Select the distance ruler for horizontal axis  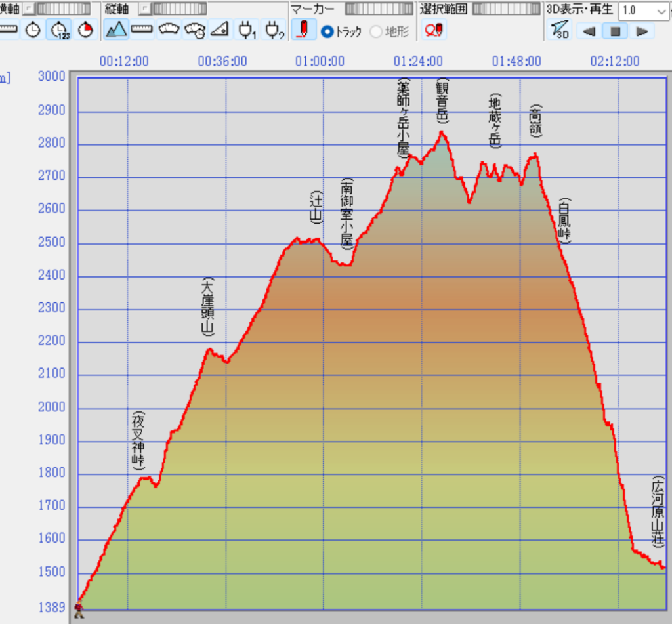[x=9, y=30]
